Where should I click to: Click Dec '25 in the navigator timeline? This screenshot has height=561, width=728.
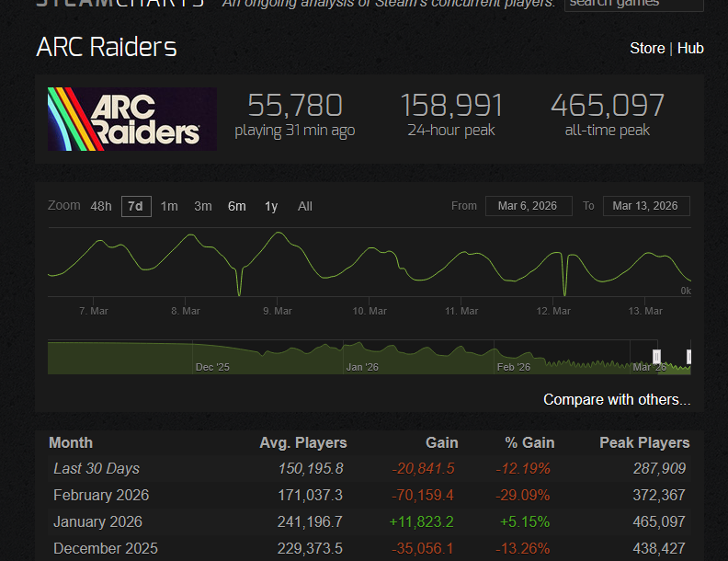coord(212,367)
